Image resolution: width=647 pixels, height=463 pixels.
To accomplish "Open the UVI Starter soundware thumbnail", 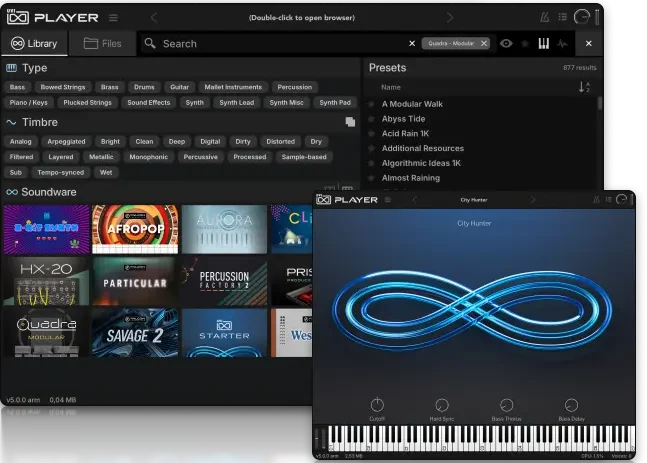I will [224, 333].
